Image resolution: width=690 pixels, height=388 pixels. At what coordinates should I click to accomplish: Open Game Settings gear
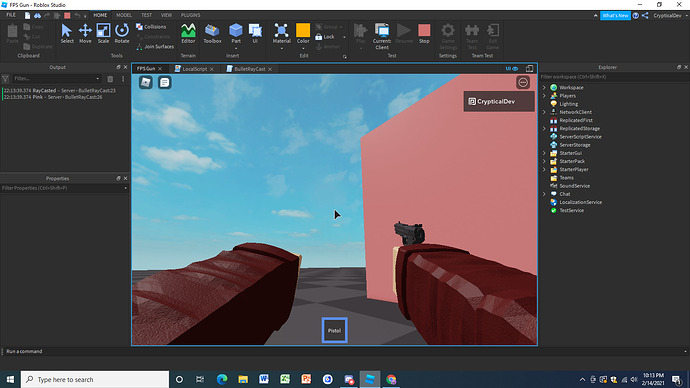point(448,36)
